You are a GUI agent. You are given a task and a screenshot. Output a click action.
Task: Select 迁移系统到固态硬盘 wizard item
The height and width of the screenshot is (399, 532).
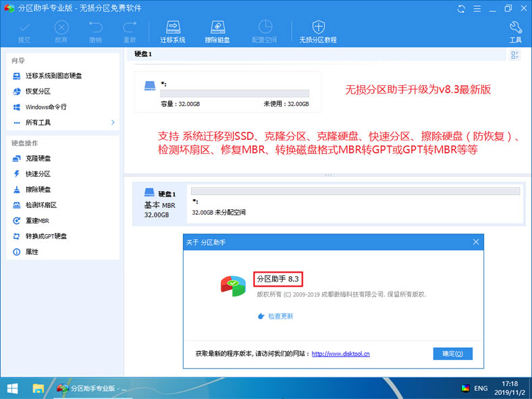click(x=53, y=76)
